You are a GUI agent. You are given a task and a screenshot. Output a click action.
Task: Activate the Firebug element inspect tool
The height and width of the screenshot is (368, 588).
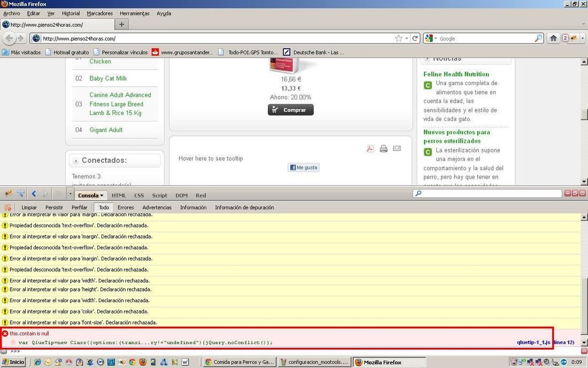click(21, 194)
